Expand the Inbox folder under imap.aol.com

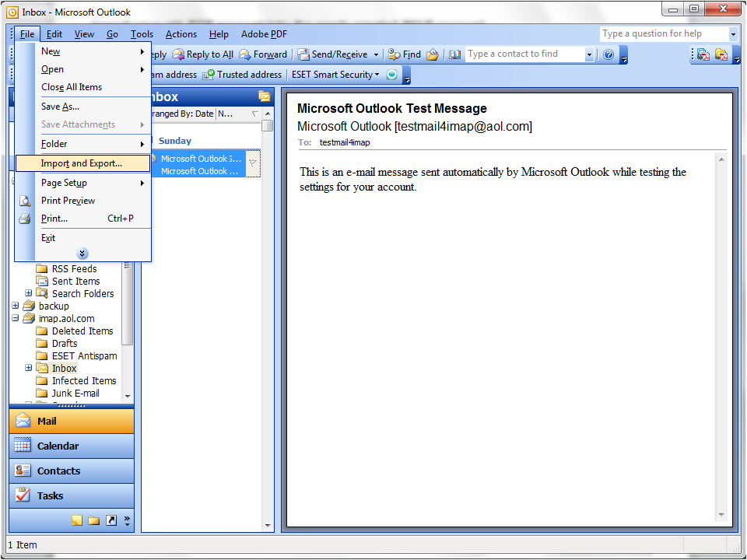pos(29,368)
